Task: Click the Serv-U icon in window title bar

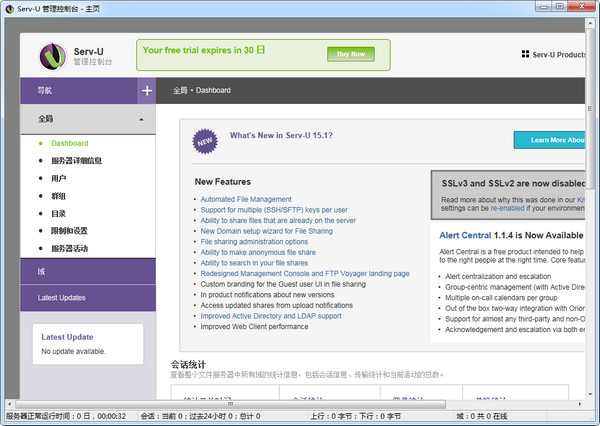Action: point(10,9)
